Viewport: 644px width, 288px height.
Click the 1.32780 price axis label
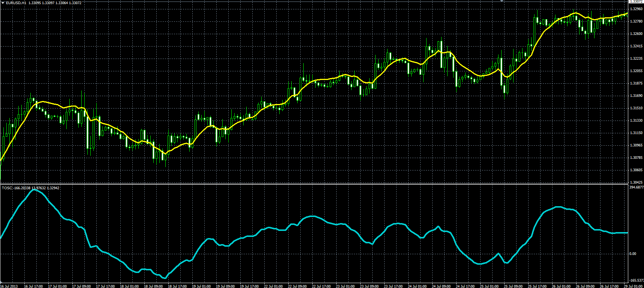point(636,21)
